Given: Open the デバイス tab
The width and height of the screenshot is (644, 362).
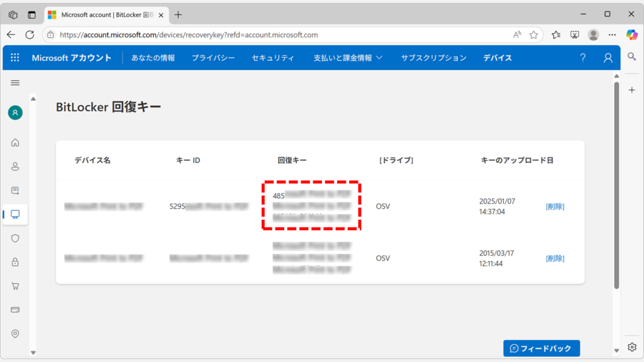Looking at the screenshot, I should tap(497, 58).
